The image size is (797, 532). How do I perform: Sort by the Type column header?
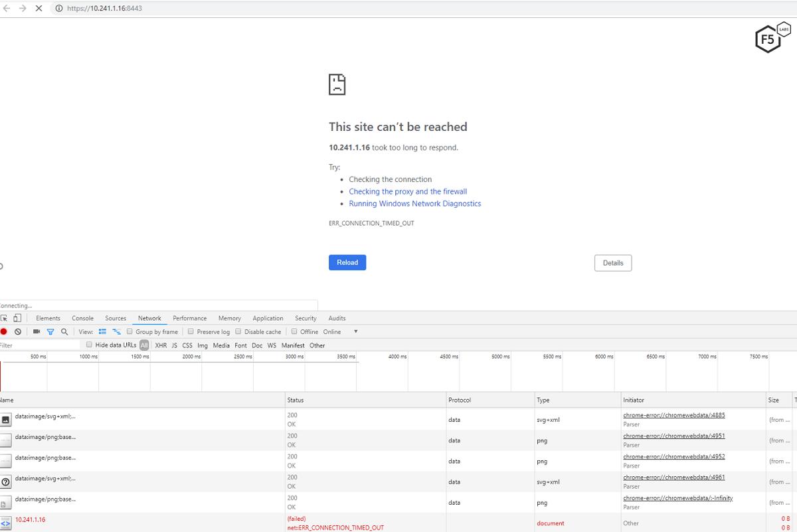click(576, 400)
